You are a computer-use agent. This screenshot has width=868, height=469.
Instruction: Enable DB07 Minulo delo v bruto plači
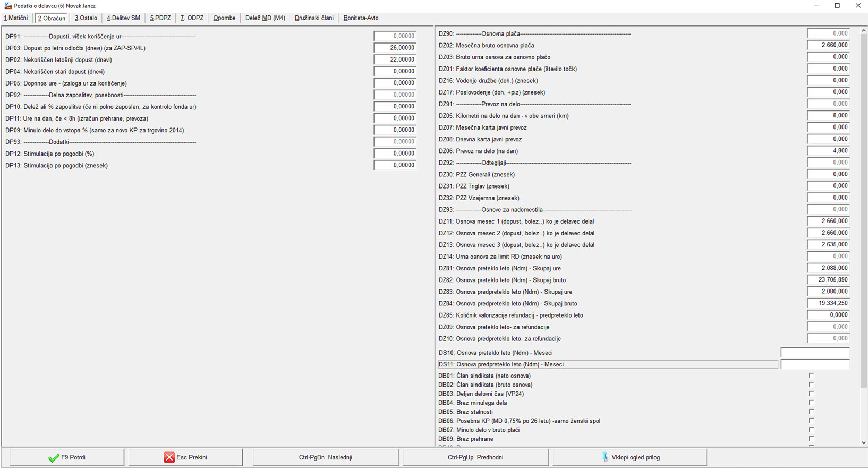[811, 430]
